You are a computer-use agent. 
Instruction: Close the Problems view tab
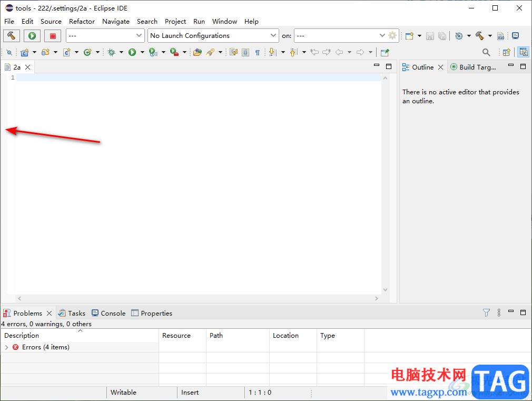[x=49, y=313]
